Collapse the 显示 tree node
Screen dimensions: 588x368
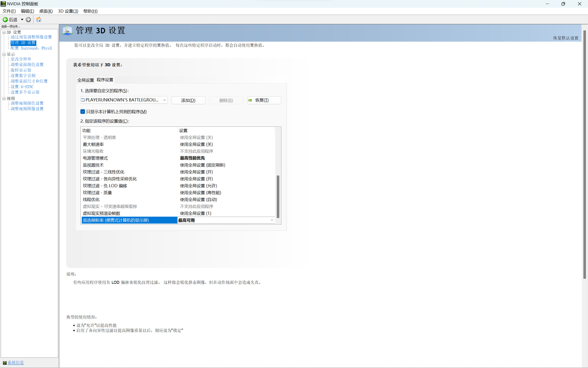(4, 54)
